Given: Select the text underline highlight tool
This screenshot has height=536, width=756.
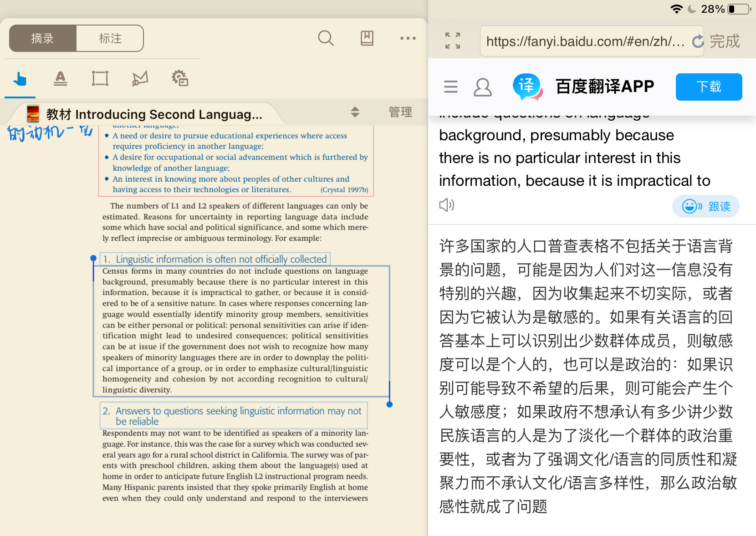Looking at the screenshot, I should [60, 79].
